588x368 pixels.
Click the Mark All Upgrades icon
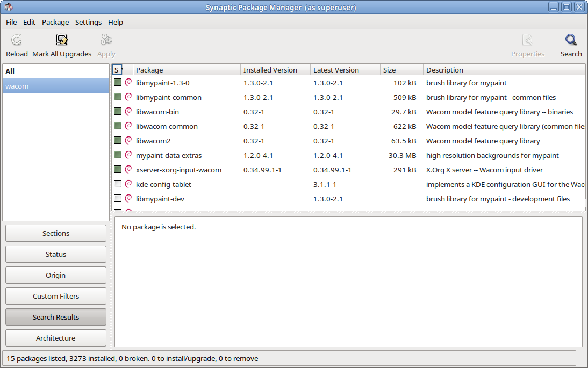click(x=62, y=40)
